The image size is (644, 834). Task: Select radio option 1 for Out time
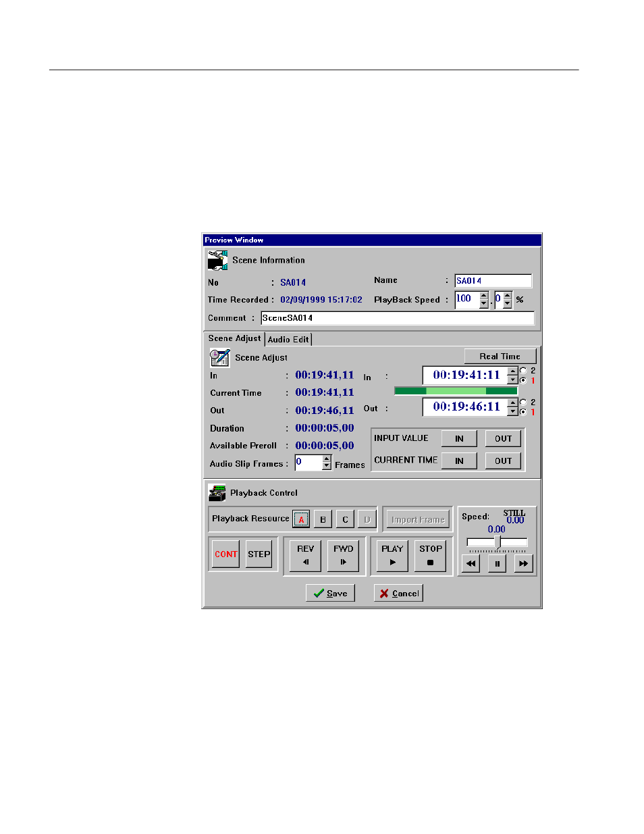coord(523,412)
